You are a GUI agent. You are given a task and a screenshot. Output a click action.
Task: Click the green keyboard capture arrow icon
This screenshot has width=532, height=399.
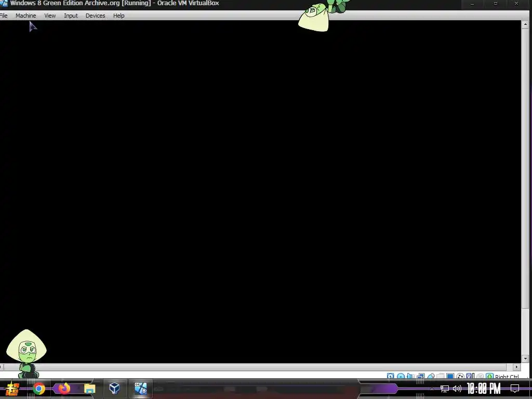(x=489, y=376)
